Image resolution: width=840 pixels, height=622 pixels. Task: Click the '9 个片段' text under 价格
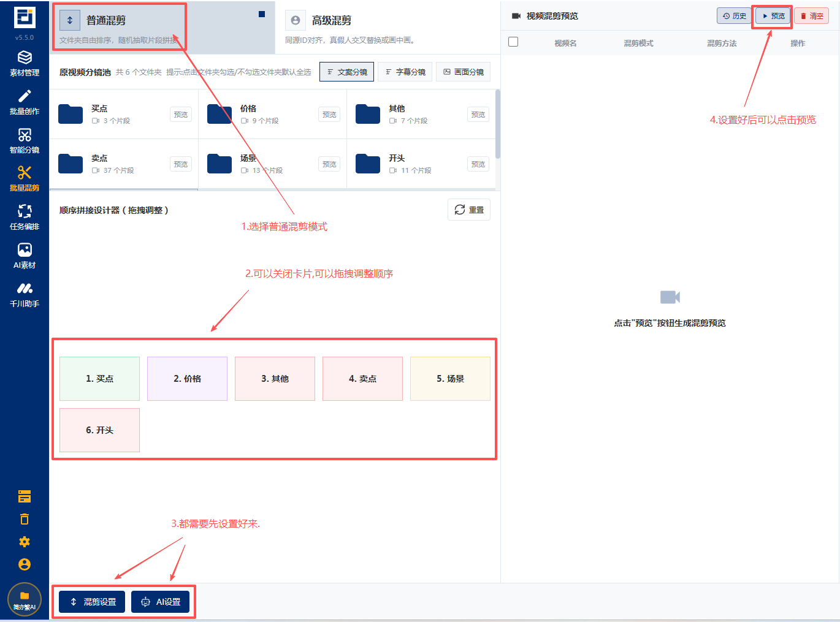[265, 121]
